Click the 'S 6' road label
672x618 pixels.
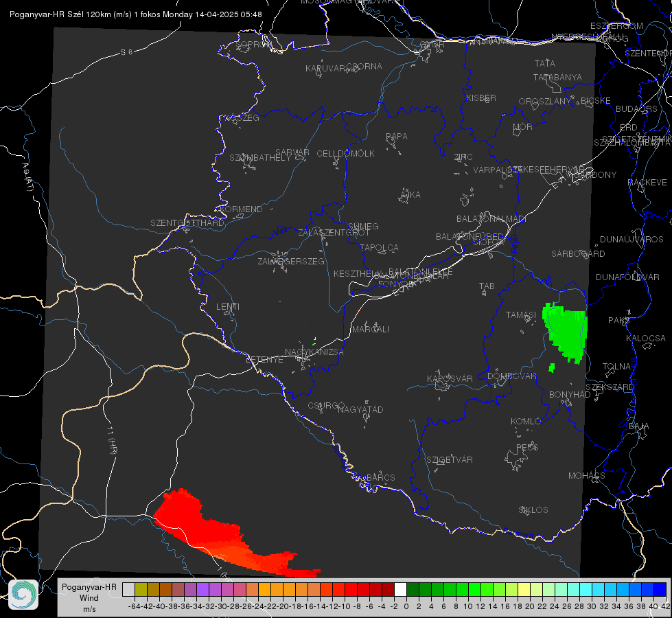coord(126,52)
